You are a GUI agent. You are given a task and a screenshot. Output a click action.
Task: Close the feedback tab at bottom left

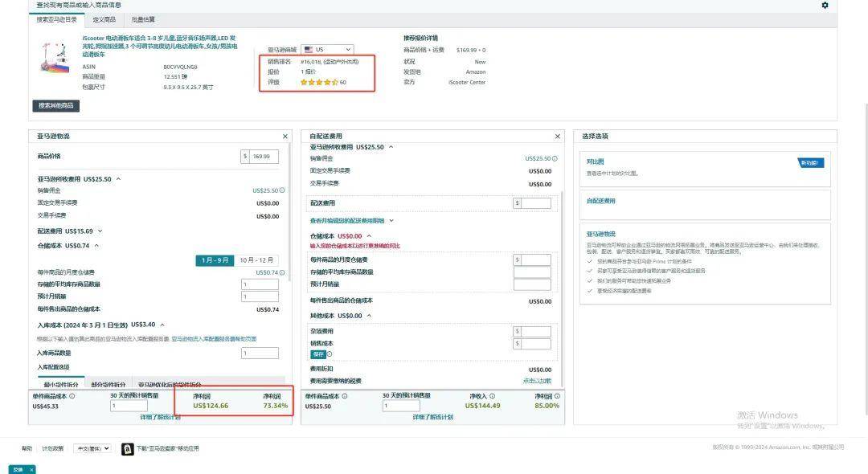coord(31,469)
